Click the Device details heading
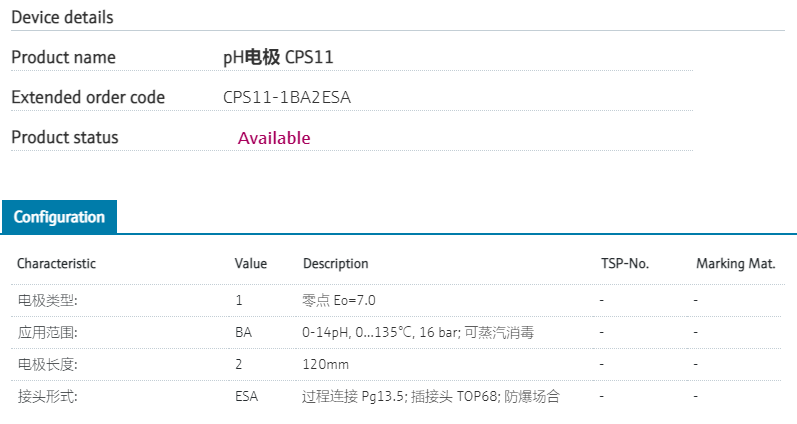This screenshot has width=797, height=424. point(62,18)
